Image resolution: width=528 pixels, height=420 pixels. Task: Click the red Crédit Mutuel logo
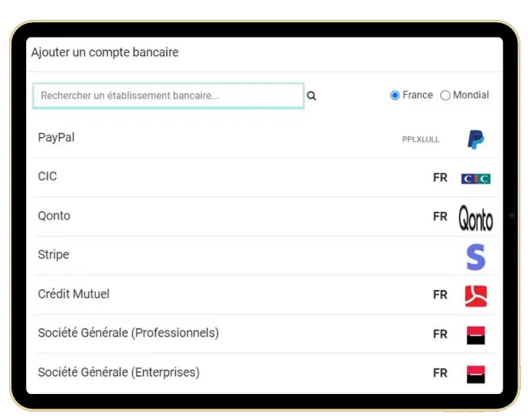[x=476, y=296]
